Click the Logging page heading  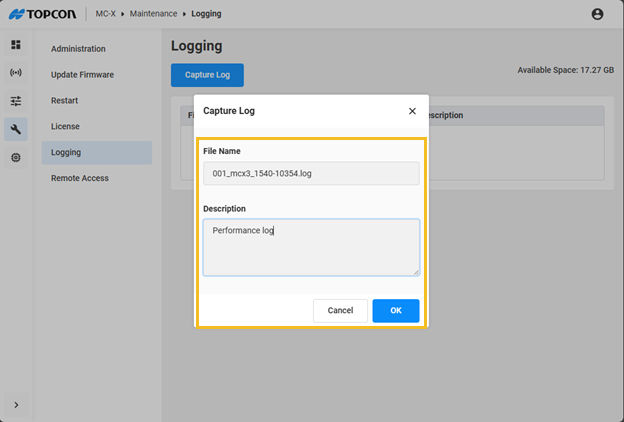tap(197, 46)
